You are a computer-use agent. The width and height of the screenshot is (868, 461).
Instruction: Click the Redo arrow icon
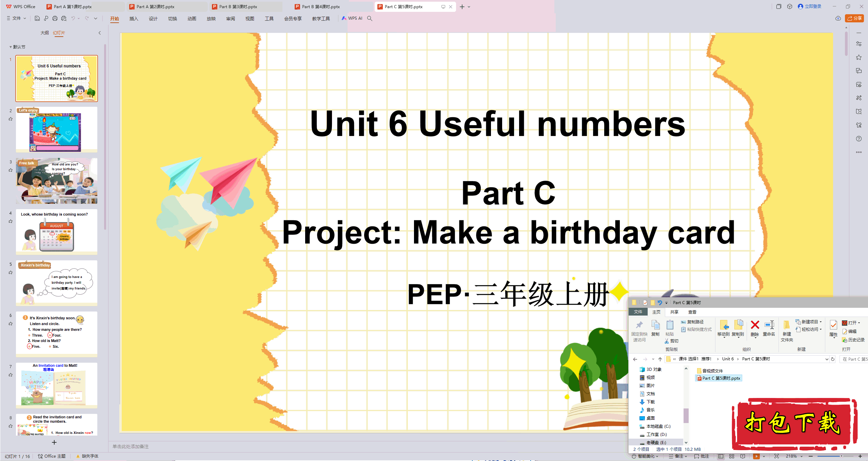point(87,18)
